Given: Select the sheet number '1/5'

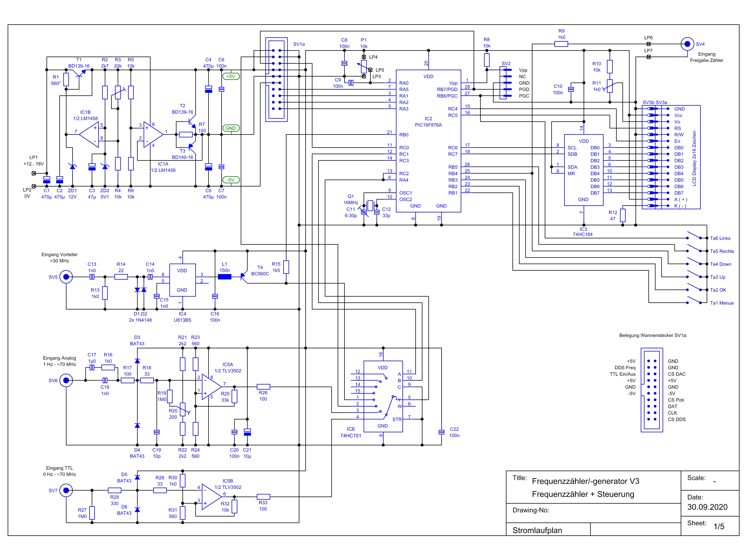Looking at the screenshot, I should [x=719, y=527].
